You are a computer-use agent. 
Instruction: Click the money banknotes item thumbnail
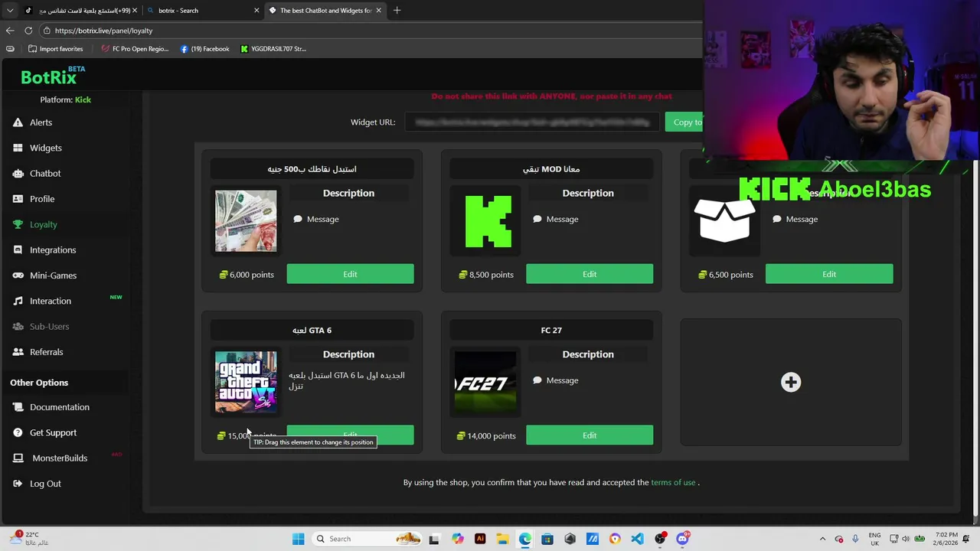pos(246,221)
